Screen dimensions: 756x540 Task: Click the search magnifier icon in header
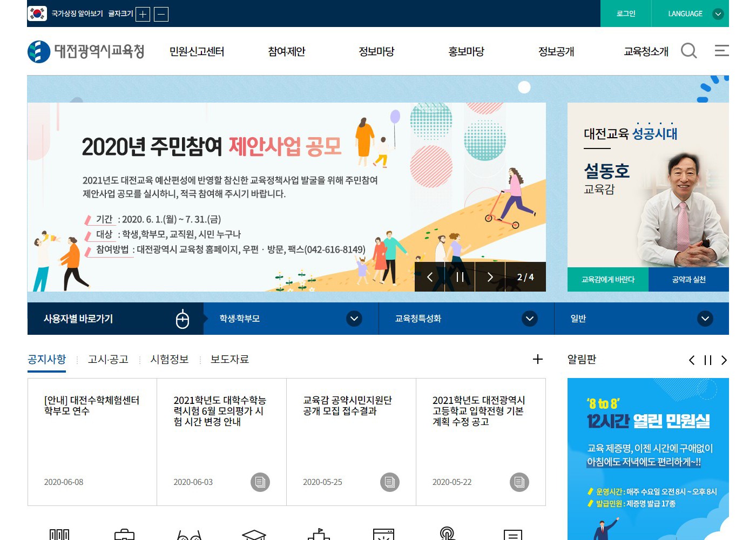pos(688,51)
